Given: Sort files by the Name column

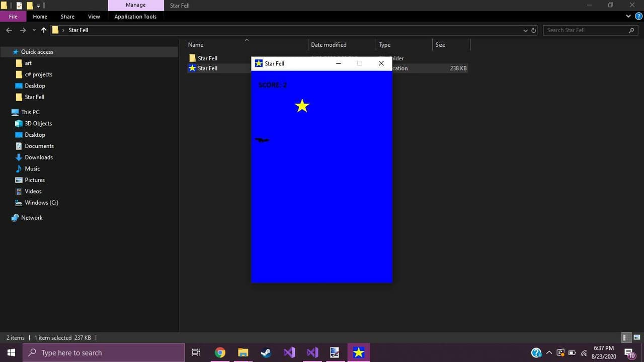Looking at the screenshot, I should [196, 45].
